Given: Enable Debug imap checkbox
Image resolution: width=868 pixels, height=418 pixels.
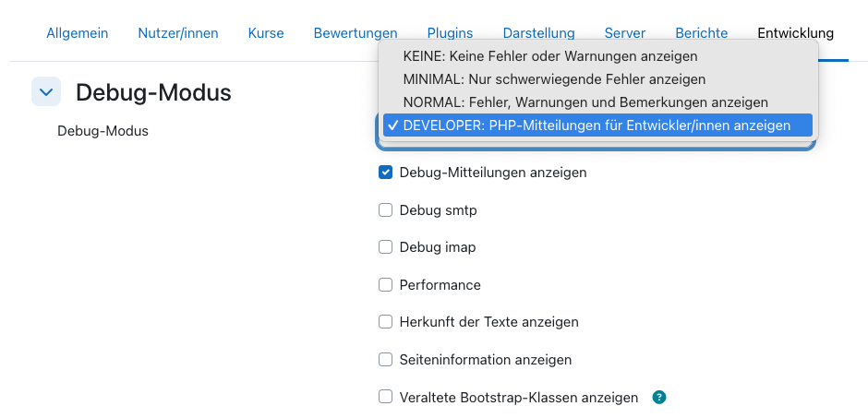Looking at the screenshot, I should tap(386, 247).
